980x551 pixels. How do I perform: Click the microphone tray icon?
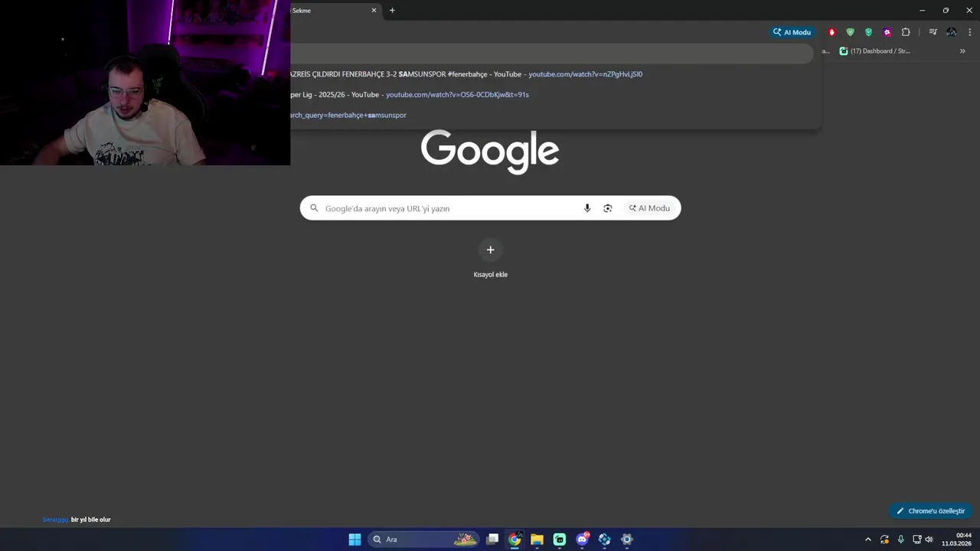[x=900, y=540]
